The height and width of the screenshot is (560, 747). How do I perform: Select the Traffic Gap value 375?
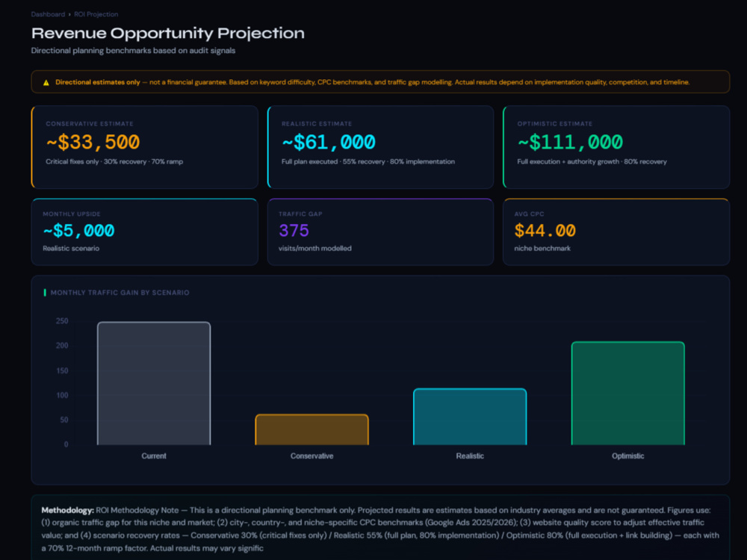pos(294,231)
